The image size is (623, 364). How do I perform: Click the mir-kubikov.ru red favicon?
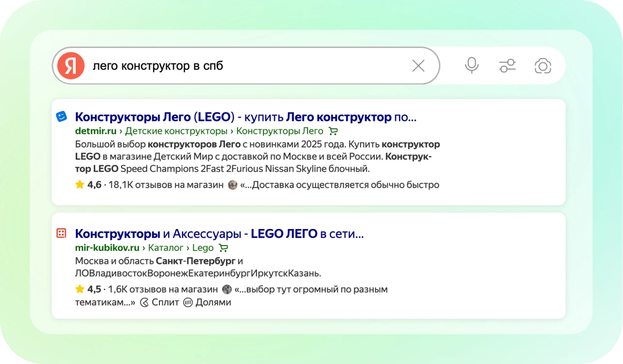click(61, 233)
